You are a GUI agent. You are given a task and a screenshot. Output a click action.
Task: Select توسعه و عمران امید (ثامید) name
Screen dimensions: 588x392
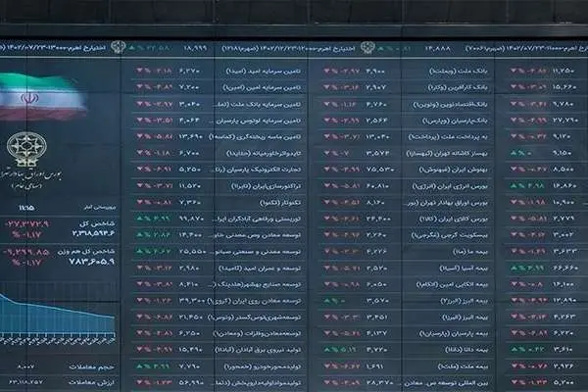point(260,269)
